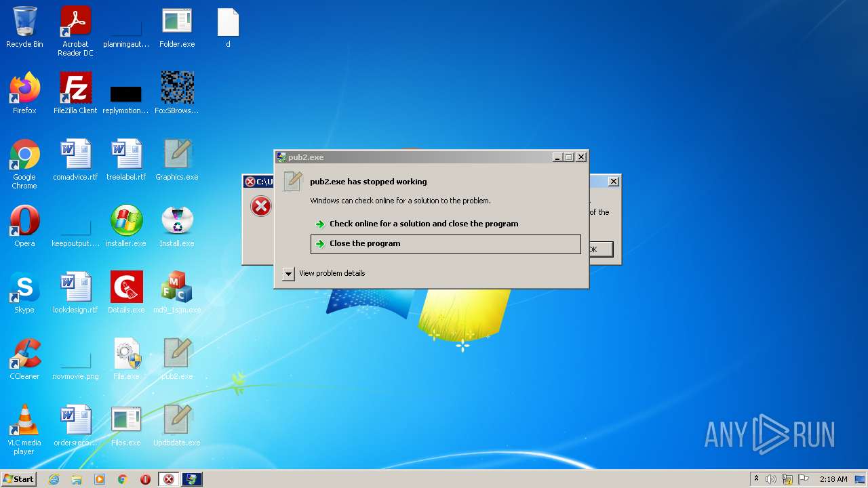Select the Skype desktop shortcut
Viewport: 868px width, 488px height.
click(24, 293)
